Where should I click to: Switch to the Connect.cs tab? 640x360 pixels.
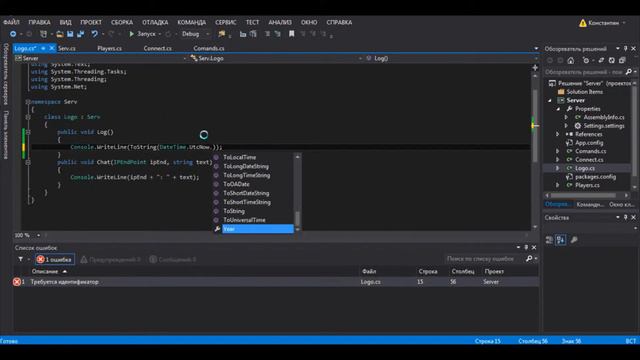(x=158, y=48)
